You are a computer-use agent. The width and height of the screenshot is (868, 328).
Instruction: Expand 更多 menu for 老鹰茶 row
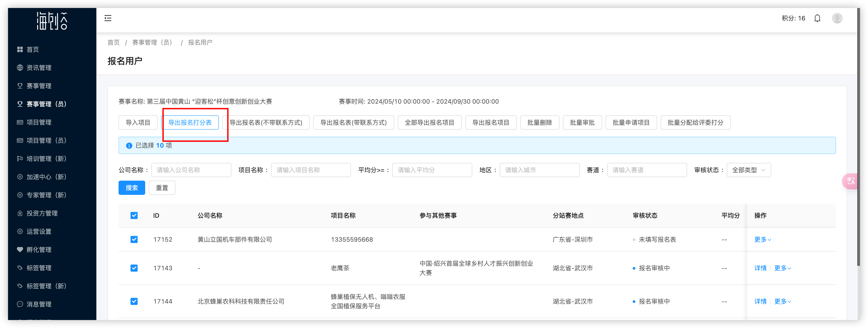[782, 268]
